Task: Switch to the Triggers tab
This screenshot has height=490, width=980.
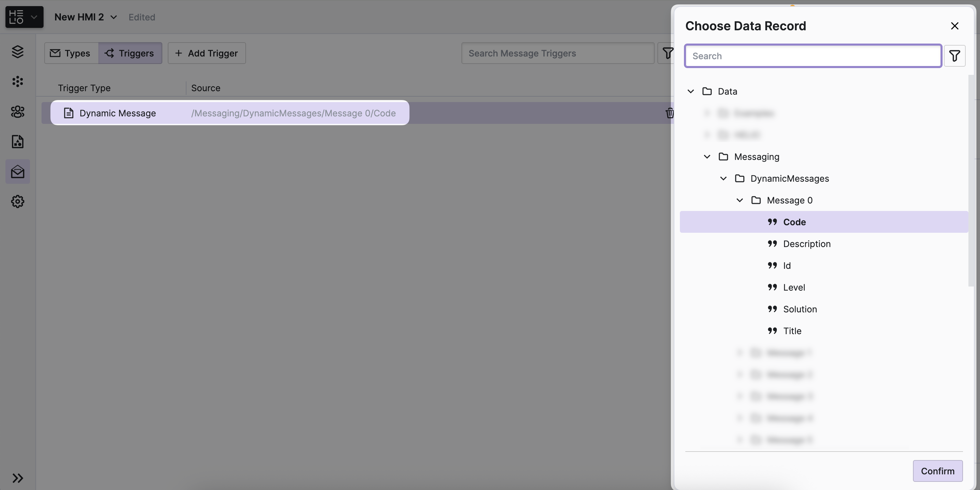Action: tap(130, 53)
